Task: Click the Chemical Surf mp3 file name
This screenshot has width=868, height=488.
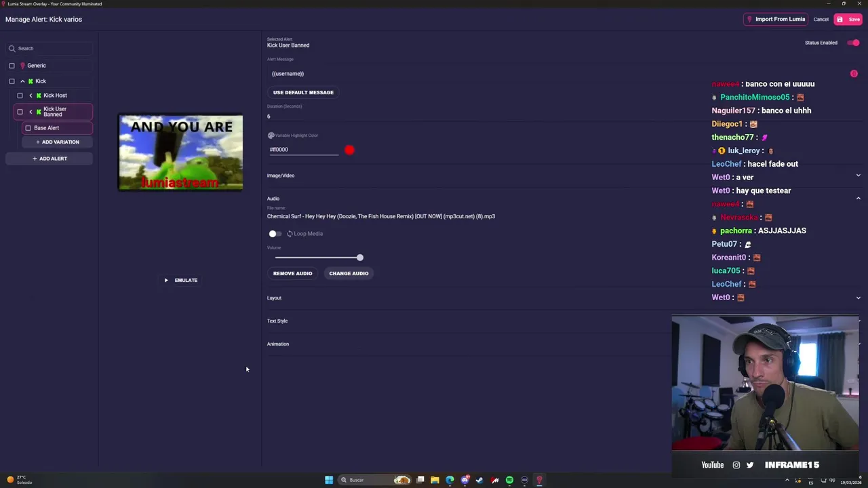Action: tap(381, 217)
